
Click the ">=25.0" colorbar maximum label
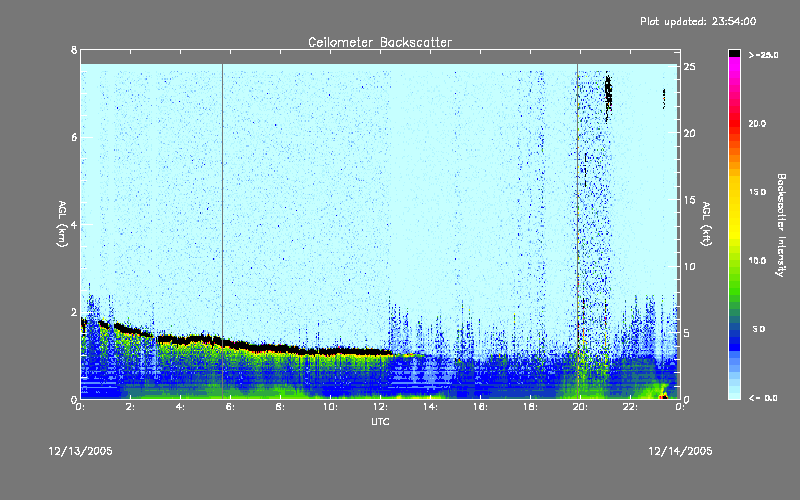(763, 55)
